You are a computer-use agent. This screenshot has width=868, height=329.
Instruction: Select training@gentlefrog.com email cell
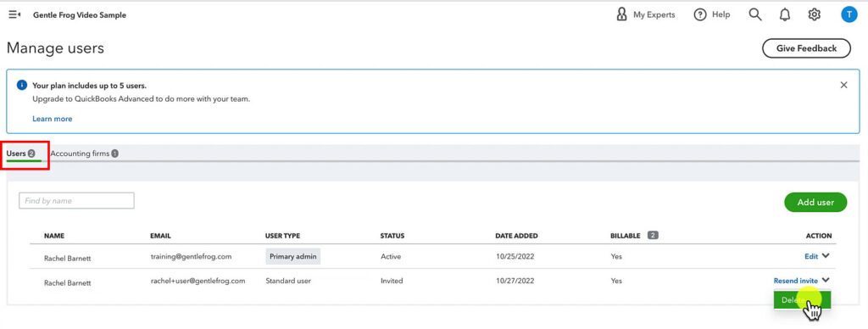point(191,256)
